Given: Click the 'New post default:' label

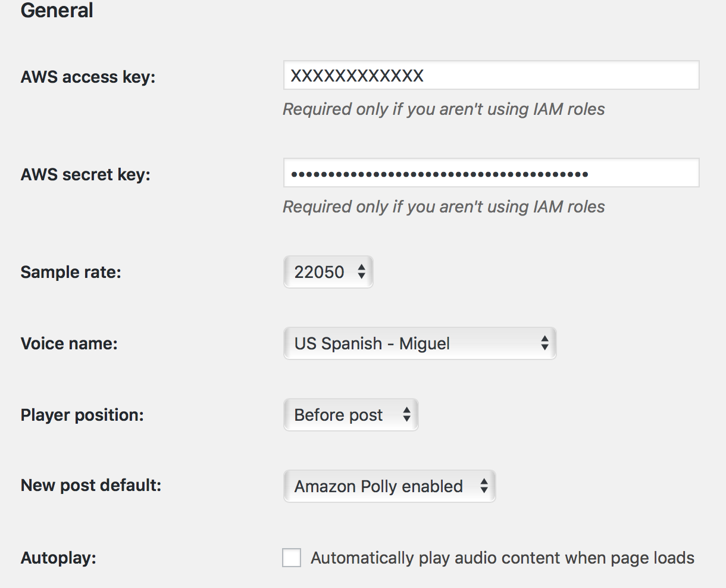Looking at the screenshot, I should click(x=91, y=485).
